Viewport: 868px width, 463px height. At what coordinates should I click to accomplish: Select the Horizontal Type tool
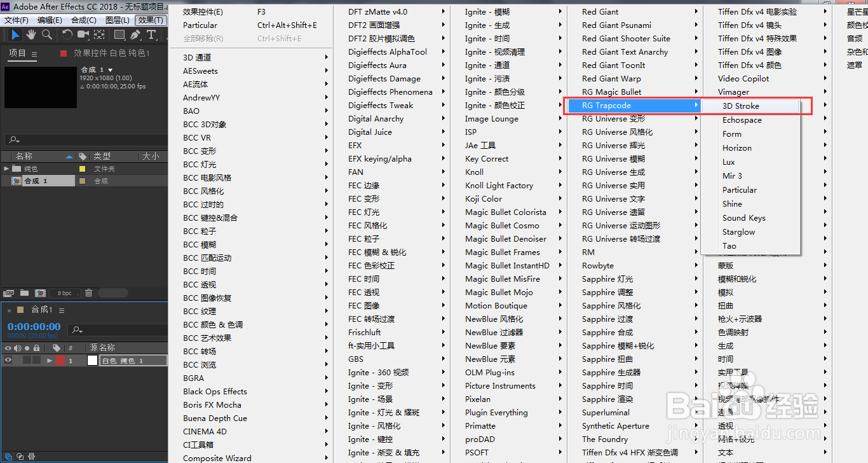(x=151, y=34)
